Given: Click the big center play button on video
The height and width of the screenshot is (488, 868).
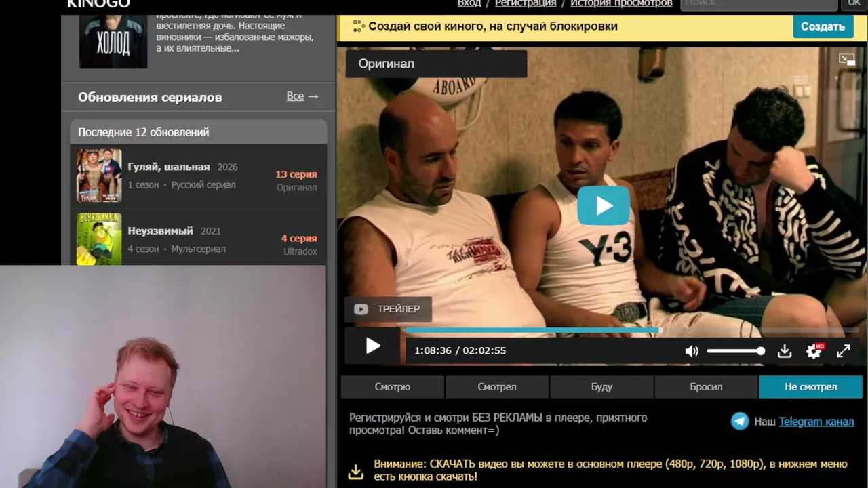Looking at the screenshot, I should (x=604, y=205).
